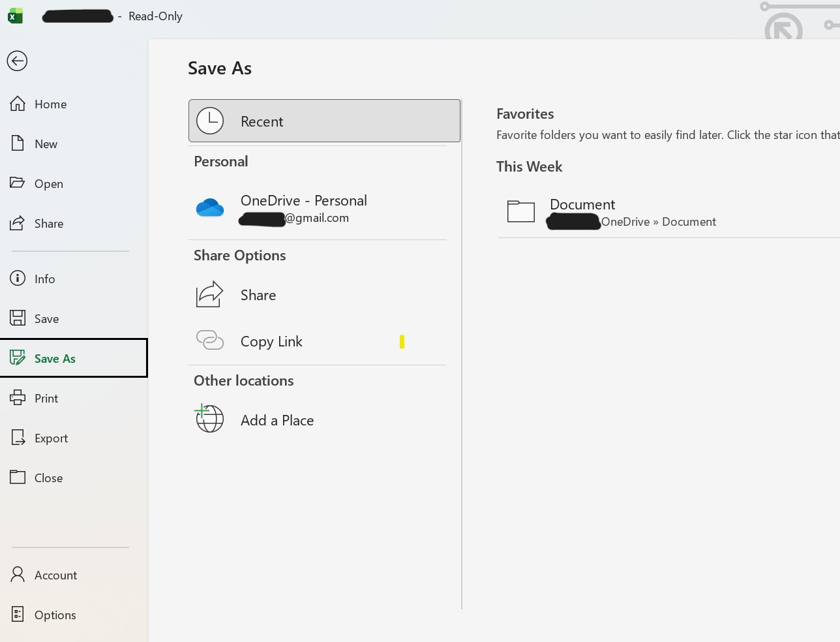
Task: Click the sidebar Share icon
Action: tap(18, 223)
